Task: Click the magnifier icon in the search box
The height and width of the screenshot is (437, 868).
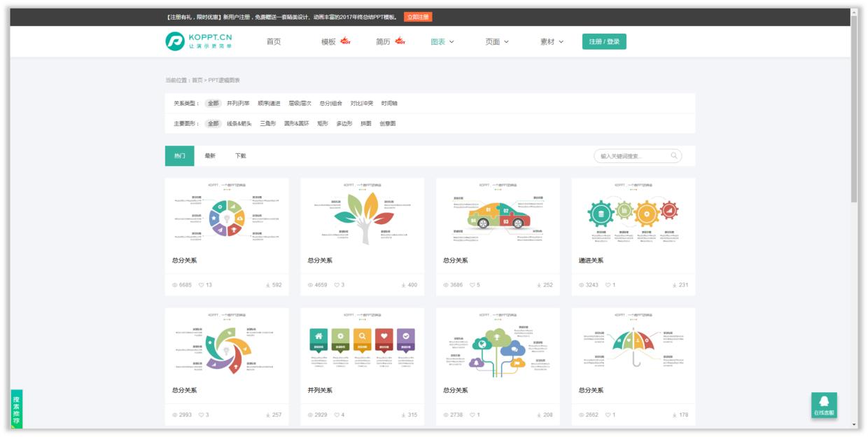Action: coord(674,156)
